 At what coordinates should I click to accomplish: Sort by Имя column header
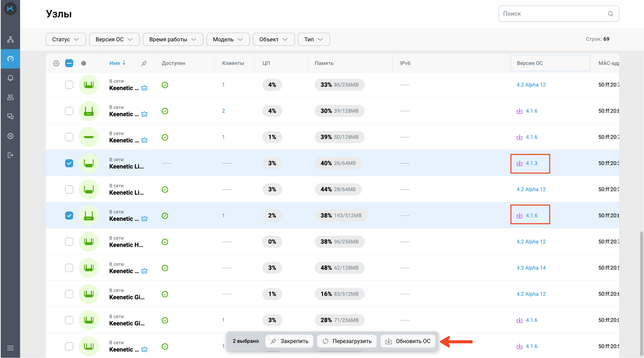117,63
